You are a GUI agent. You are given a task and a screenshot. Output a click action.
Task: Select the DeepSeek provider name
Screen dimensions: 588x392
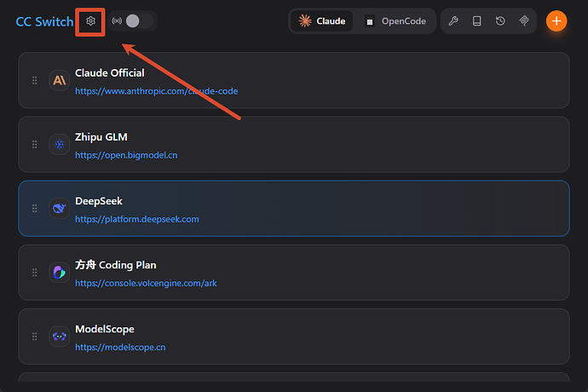(x=99, y=201)
